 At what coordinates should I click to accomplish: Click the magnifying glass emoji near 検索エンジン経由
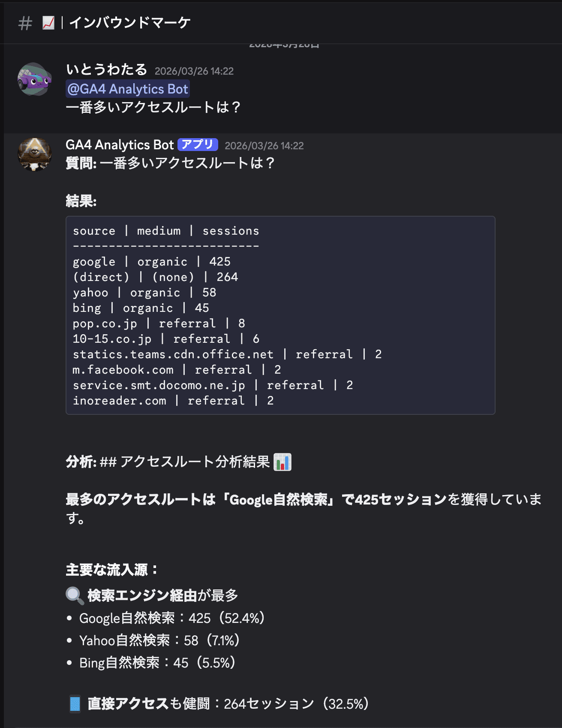75,595
